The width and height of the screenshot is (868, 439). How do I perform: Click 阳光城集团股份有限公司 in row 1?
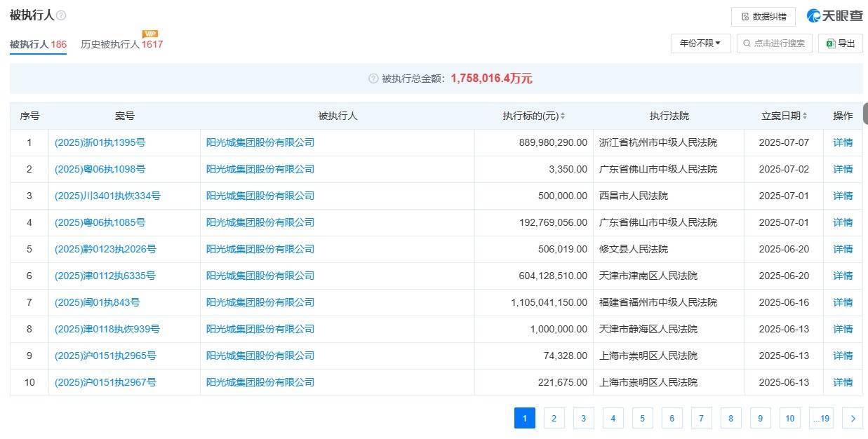(260, 142)
